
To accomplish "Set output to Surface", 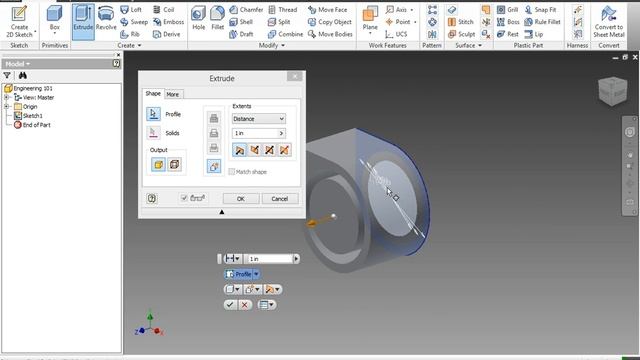I will (174, 164).
